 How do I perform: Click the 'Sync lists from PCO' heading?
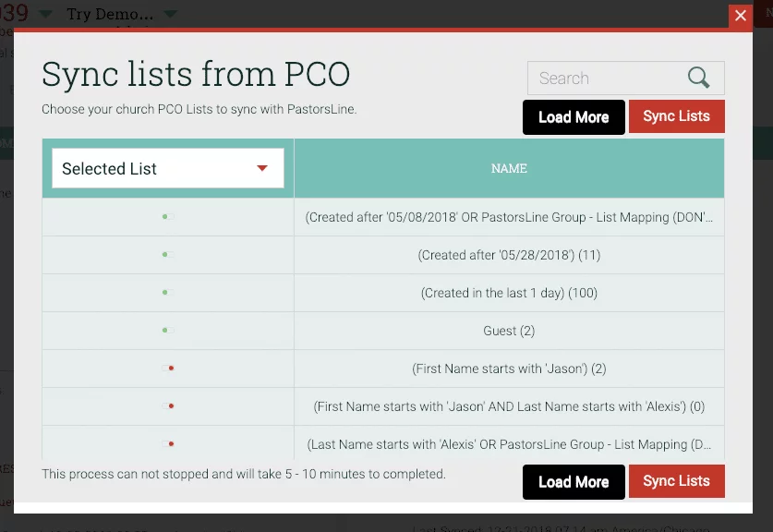click(196, 74)
